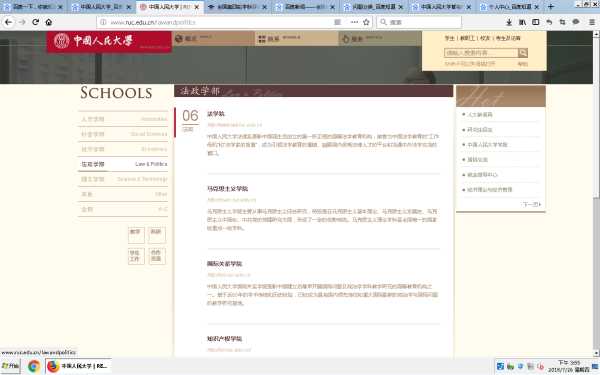This screenshot has width=600, height=375.
Task: Open 中国人民大学学报 in Hot list
Action: pyautogui.click(x=487, y=145)
